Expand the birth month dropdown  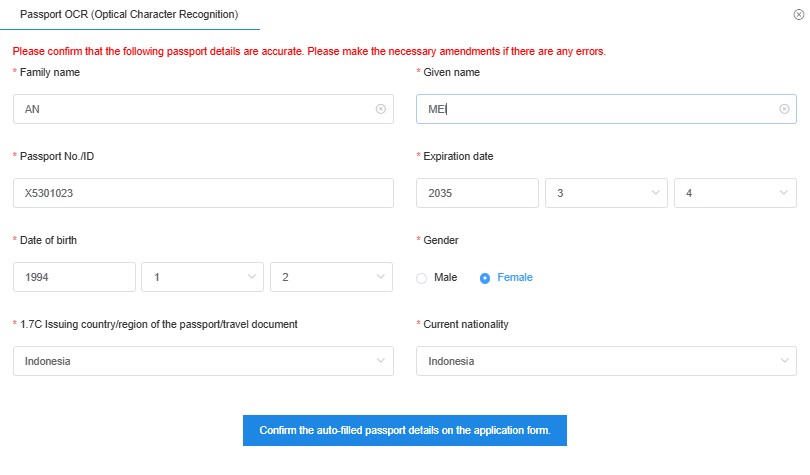(x=202, y=277)
